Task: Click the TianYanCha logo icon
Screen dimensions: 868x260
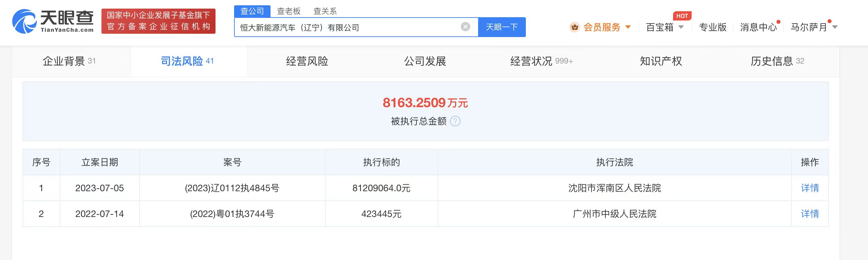Action: coord(24,22)
